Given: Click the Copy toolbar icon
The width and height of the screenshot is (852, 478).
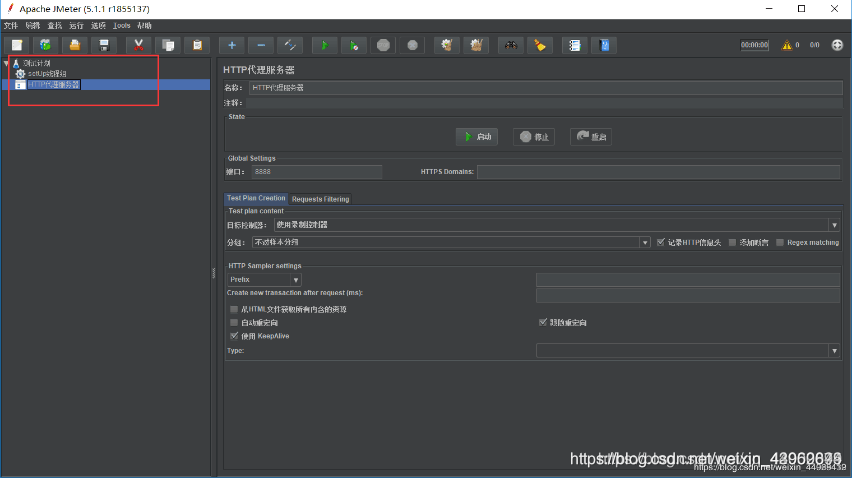Looking at the screenshot, I should [x=168, y=45].
